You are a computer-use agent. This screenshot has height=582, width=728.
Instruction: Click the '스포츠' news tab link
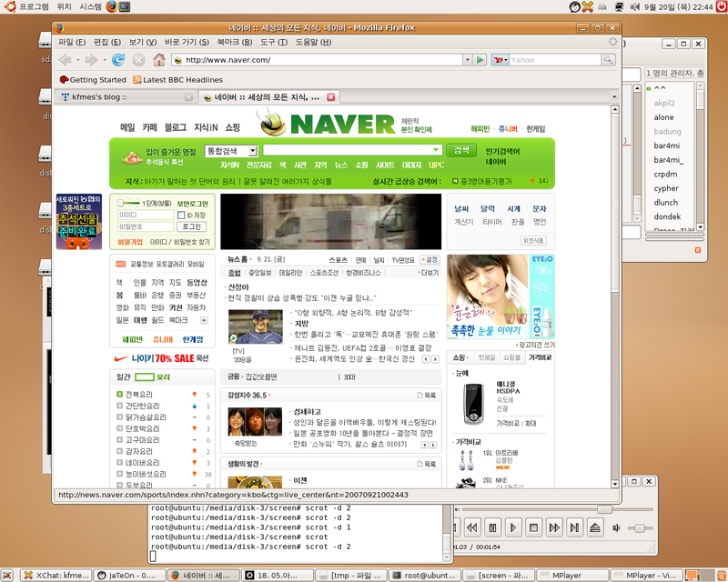(338, 260)
